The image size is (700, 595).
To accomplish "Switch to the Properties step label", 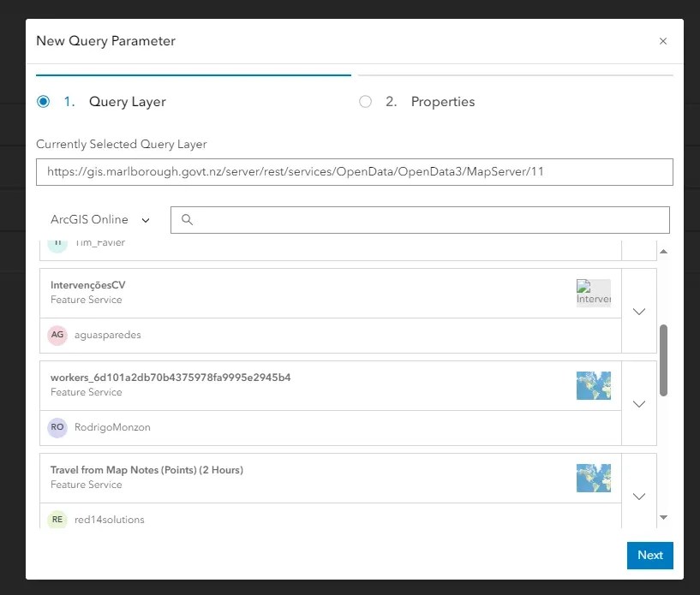I will (x=443, y=102).
